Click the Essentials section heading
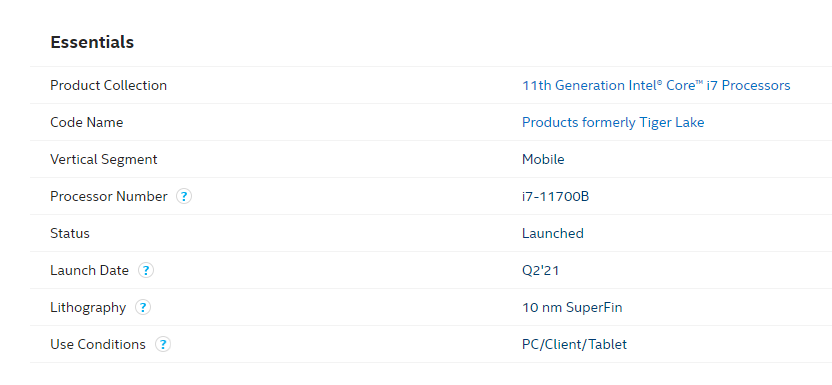The width and height of the screenshot is (832, 385). pyautogui.click(x=92, y=42)
